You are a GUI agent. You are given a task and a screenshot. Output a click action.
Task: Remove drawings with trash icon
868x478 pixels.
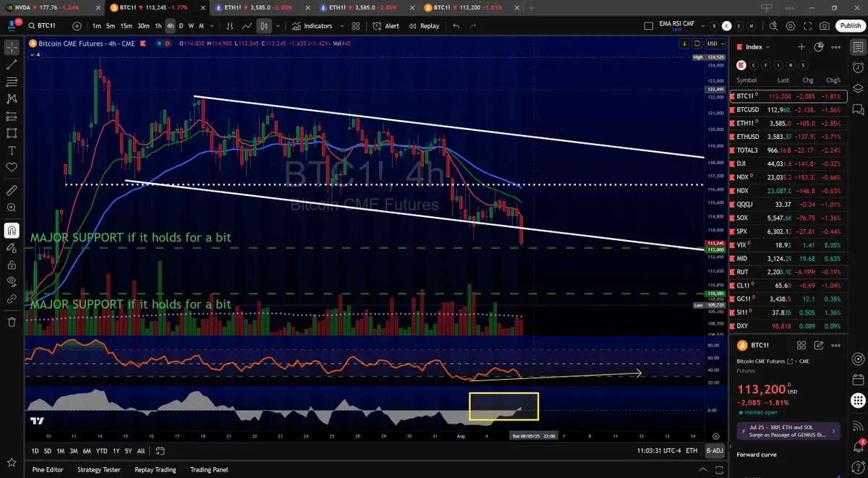click(12, 322)
